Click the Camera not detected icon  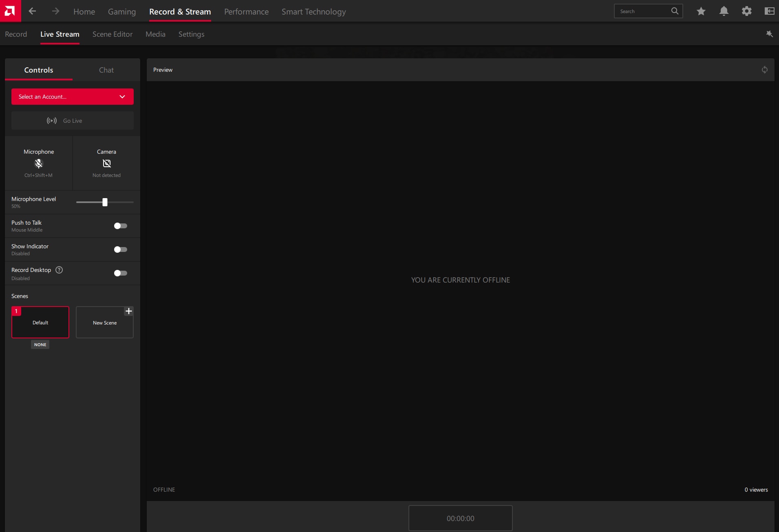point(106,163)
